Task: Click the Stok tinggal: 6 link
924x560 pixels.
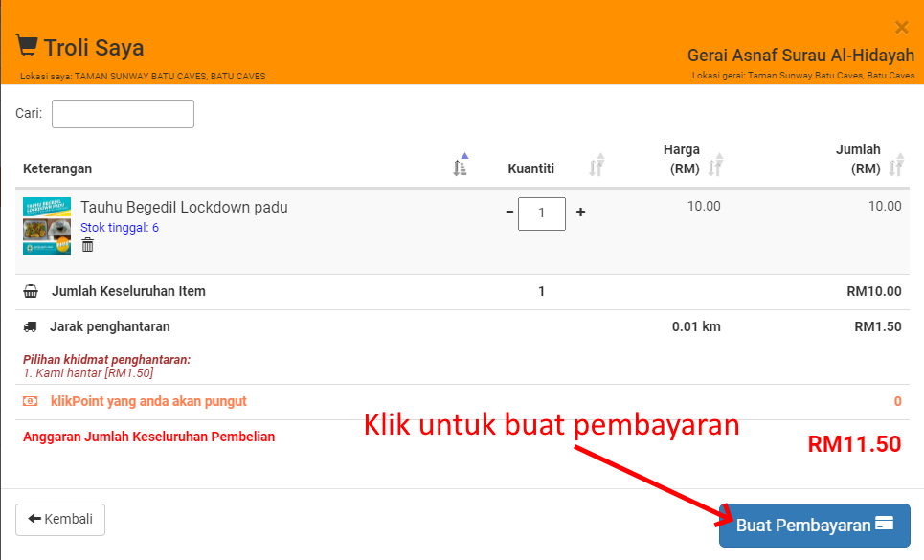Action: (x=120, y=228)
